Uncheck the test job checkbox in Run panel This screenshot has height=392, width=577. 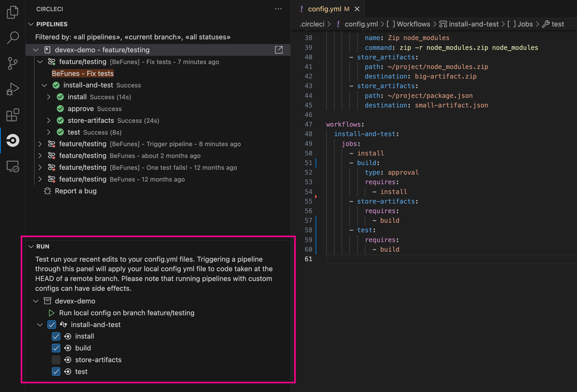pyautogui.click(x=56, y=372)
